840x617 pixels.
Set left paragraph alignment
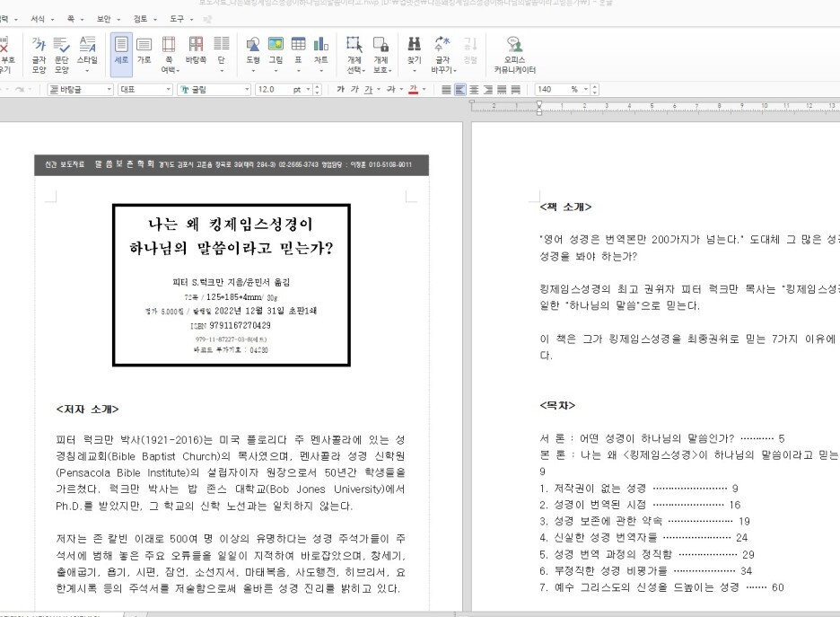[460, 90]
